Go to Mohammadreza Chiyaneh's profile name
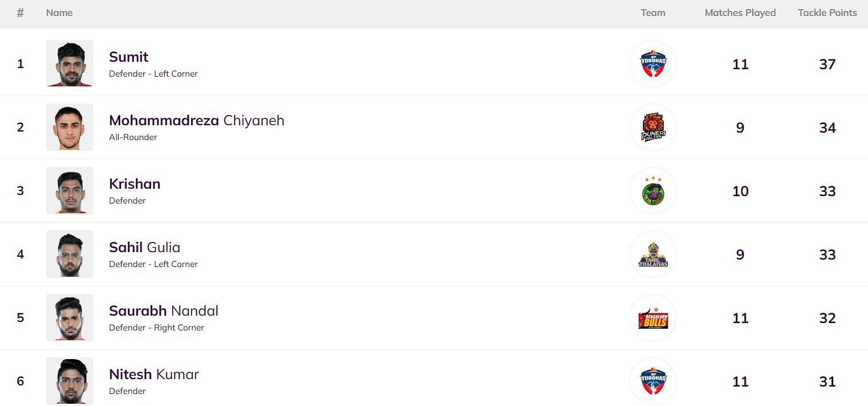Viewport: 868px width, 406px height. [196, 120]
